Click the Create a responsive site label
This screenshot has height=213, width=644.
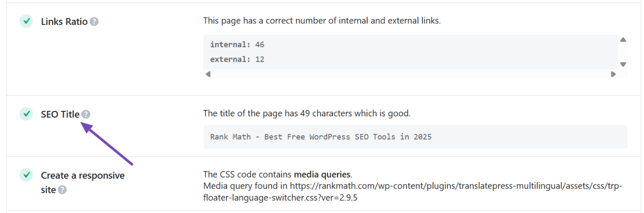[x=82, y=176]
